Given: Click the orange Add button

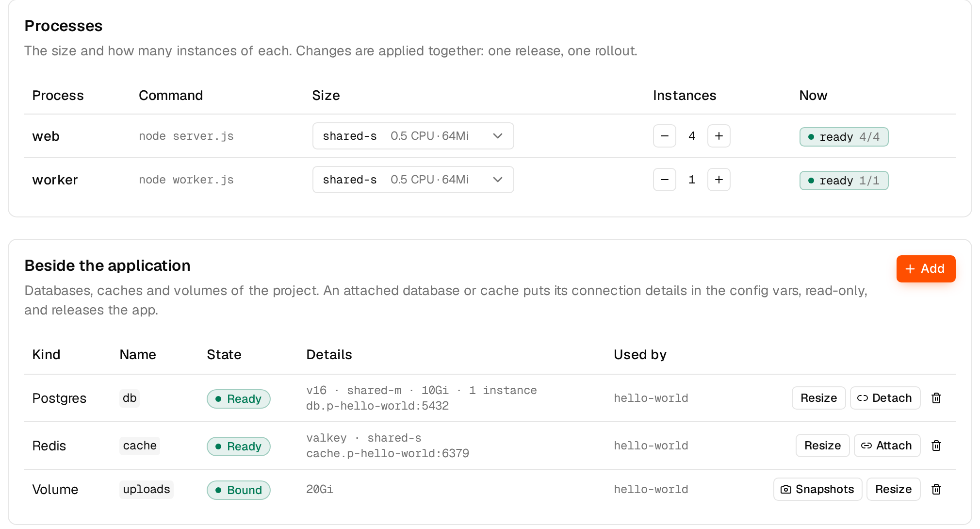Looking at the screenshot, I should tap(926, 269).
